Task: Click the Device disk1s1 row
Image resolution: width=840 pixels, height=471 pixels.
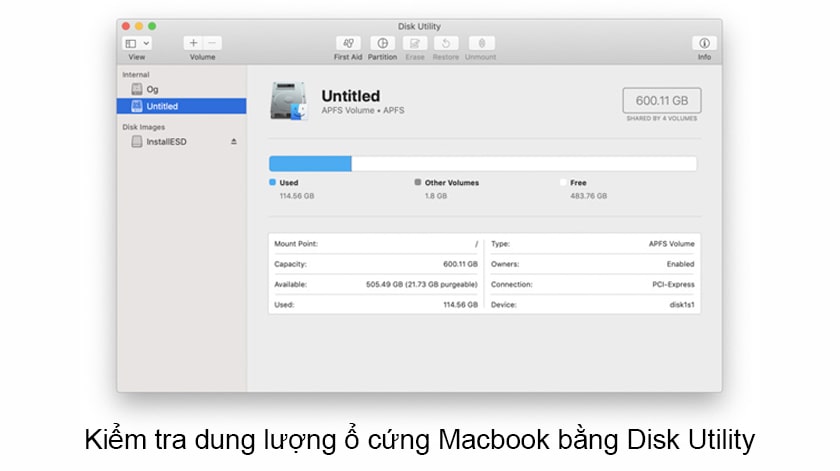Action: pyautogui.click(x=592, y=305)
